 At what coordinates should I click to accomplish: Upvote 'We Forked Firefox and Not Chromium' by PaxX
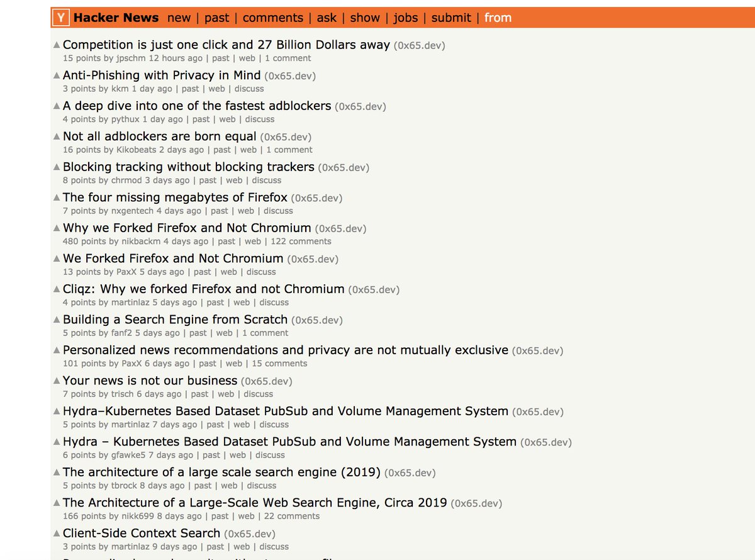pyautogui.click(x=57, y=259)
